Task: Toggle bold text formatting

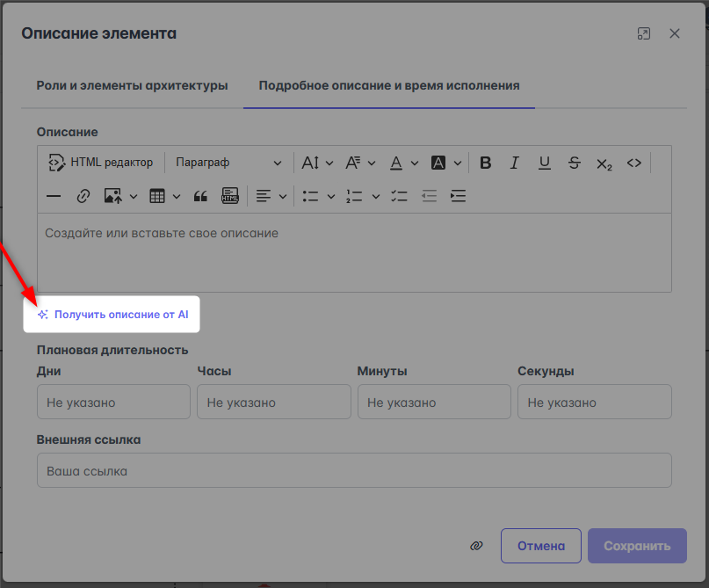Action: click(x=486, y=163)
